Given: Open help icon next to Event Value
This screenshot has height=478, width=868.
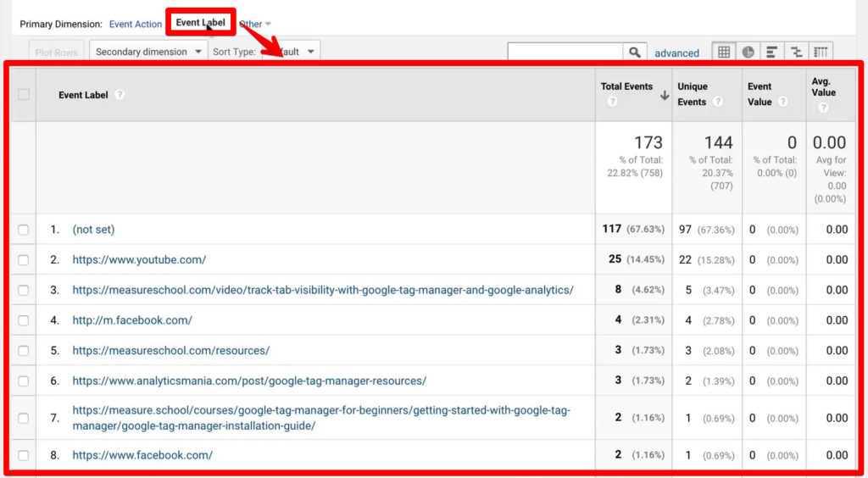Looking at the screenshot, I should point(782,102).
